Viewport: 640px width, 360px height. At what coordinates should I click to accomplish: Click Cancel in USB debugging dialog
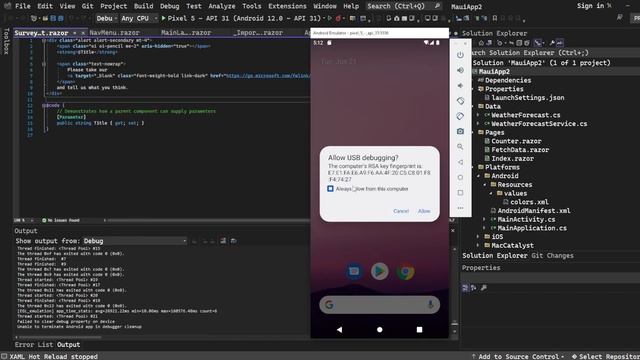(x=401, y=211)
